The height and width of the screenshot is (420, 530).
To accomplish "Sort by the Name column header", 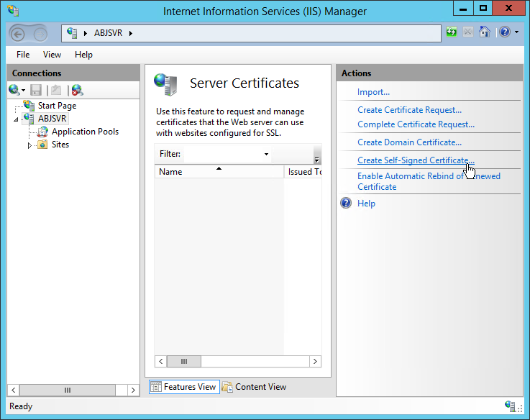I will coord(219,171).
